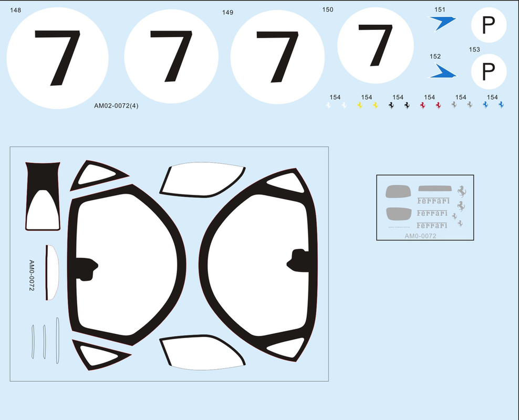The width and height of the screenshot is (519, 420).
Task: Select the upper left triangular quarter window mask
Action: [99, 175]
